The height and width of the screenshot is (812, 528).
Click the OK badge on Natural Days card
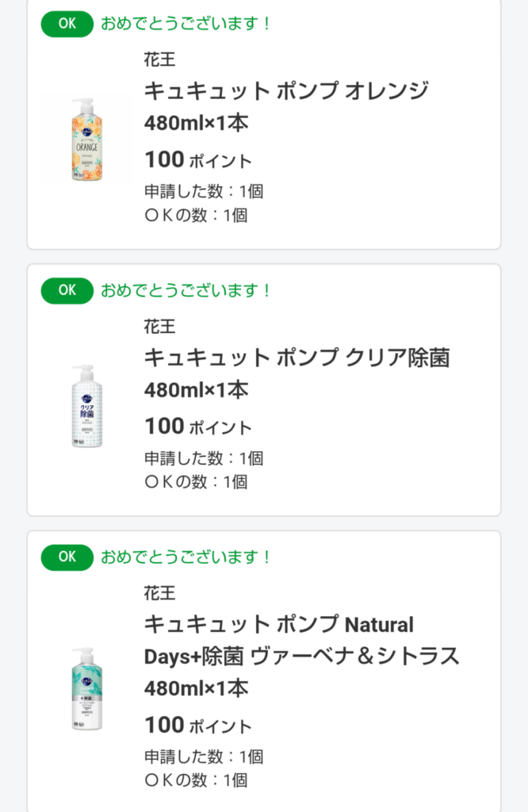tap(67, 557)
